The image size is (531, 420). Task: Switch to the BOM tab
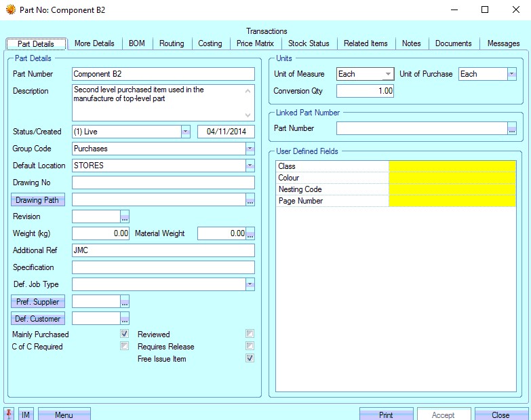point(136,43)
